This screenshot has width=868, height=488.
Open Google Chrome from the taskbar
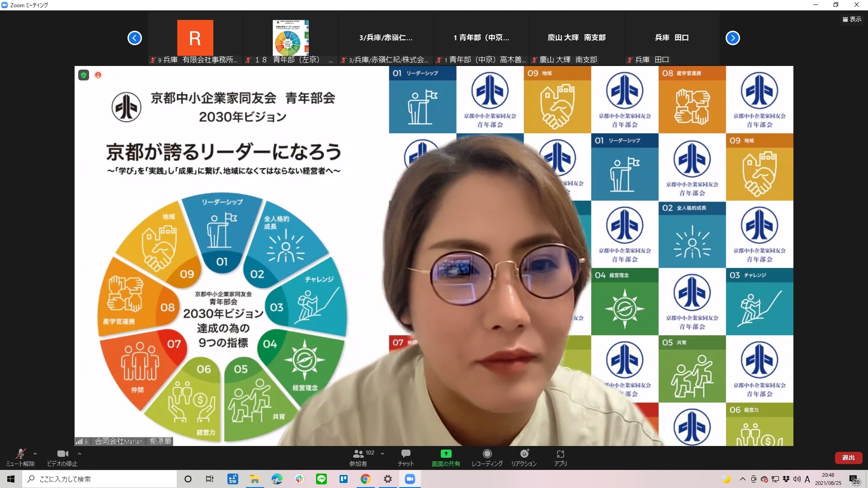pos(365,479)
